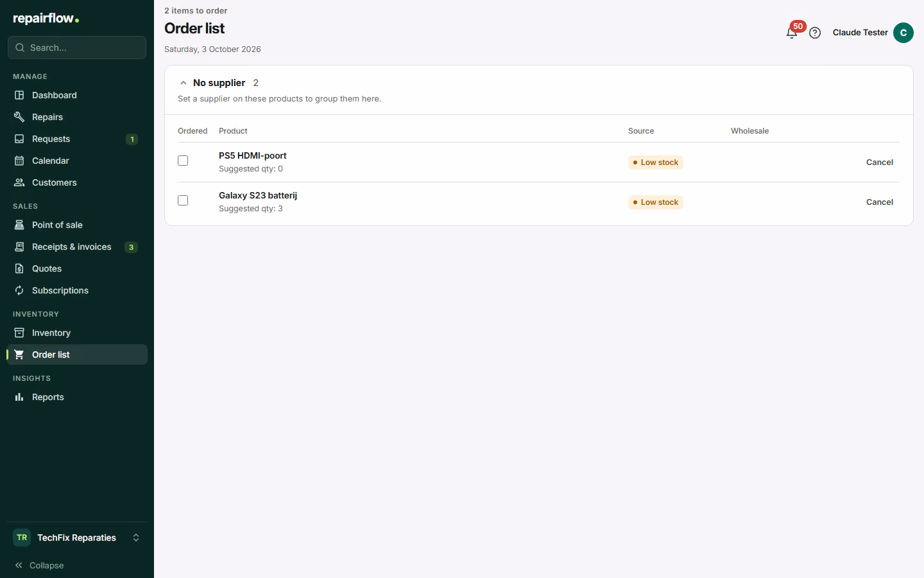Click the Requests inbox icon
Screen dimensions: 924x578
(x=19, y=139)
